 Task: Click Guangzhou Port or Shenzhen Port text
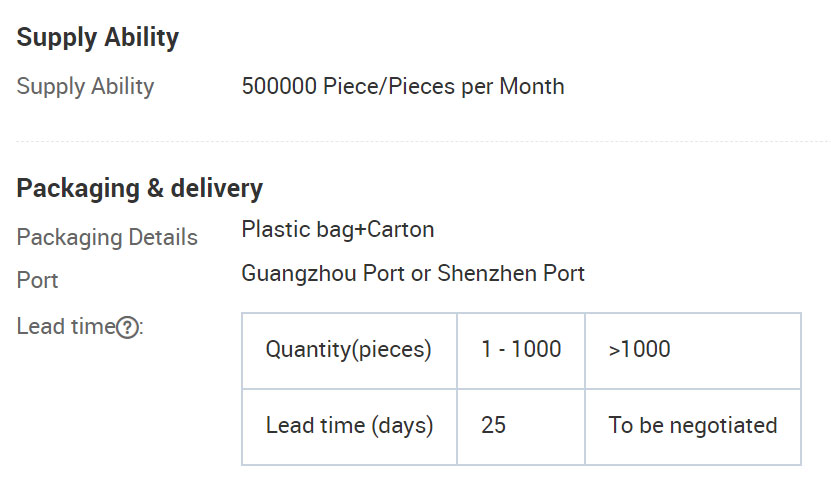(413, 274)
